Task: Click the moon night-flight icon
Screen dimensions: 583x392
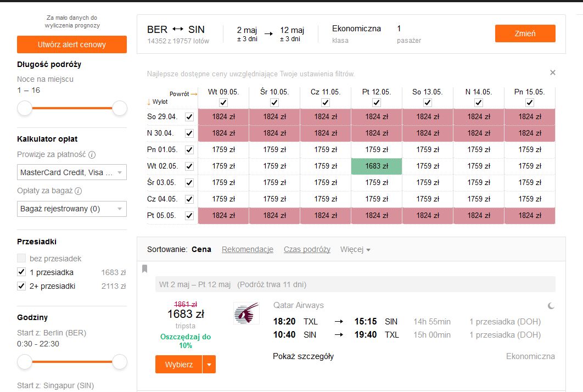Action: coord(551,306)
